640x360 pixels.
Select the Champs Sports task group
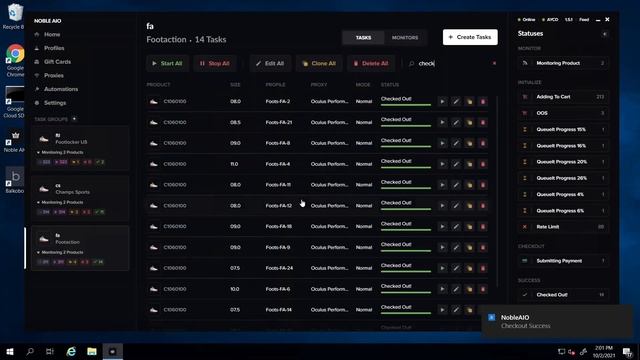click(x=80, y=198)
